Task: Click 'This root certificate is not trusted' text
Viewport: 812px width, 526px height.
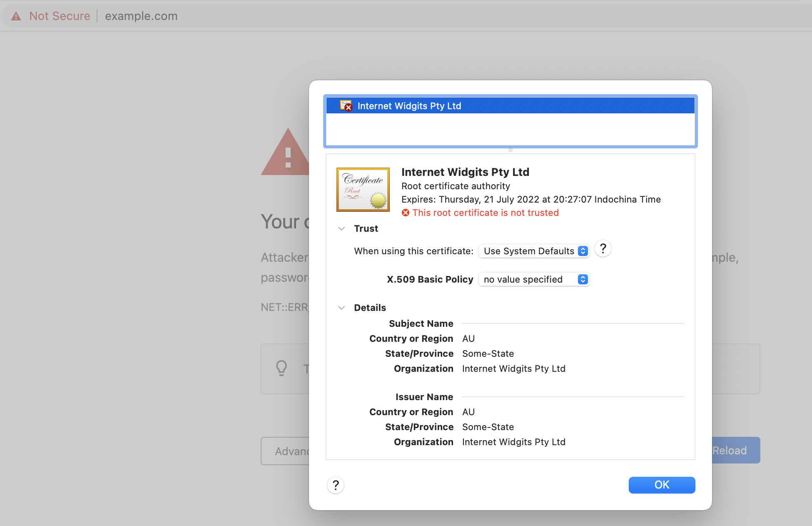Action: tap(486, 213)
